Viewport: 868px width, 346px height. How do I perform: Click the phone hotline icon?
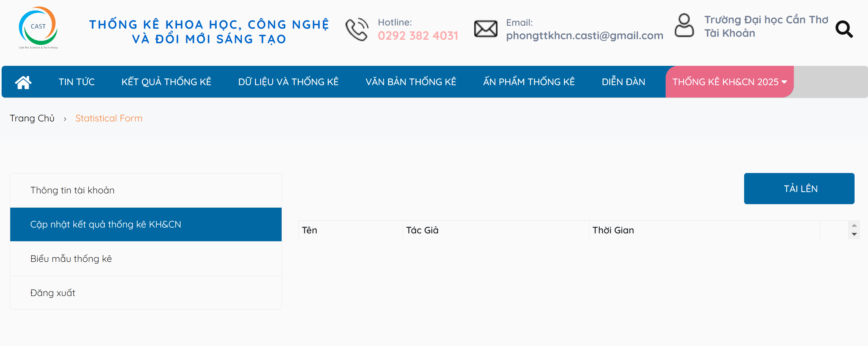(x=357, y=29)
